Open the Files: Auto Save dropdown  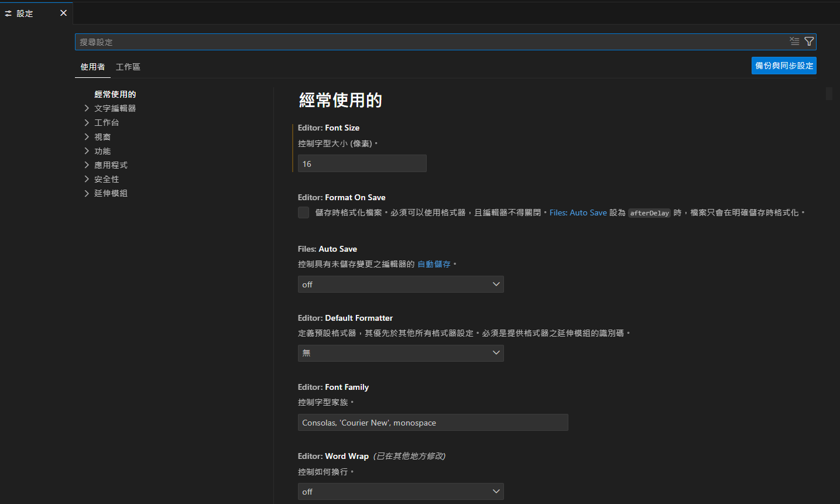pos(400,284)
